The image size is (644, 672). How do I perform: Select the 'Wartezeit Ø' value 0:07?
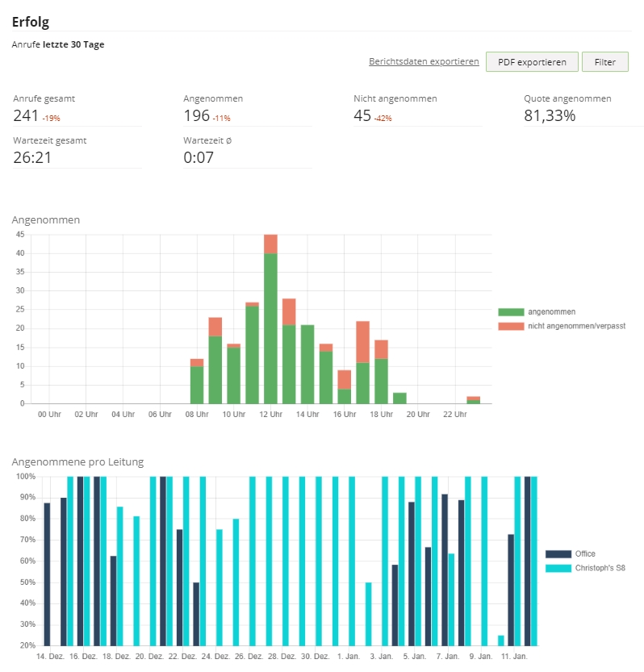tap(198, 158)
